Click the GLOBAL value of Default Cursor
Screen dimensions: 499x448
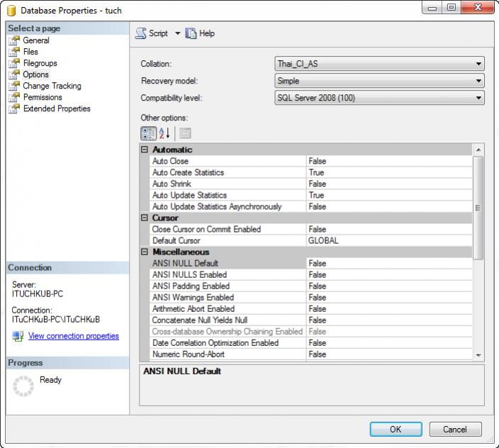coord(323,240)
